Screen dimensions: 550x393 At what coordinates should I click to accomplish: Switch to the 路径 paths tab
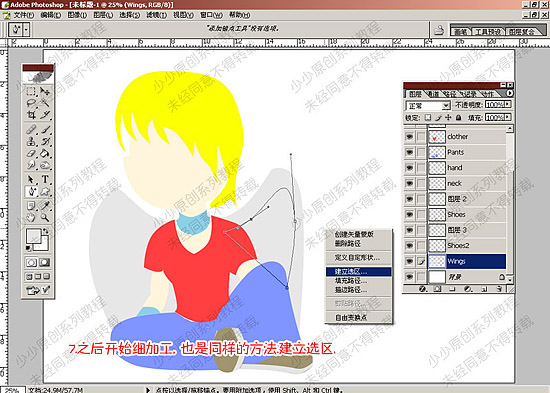click(450, 94)
